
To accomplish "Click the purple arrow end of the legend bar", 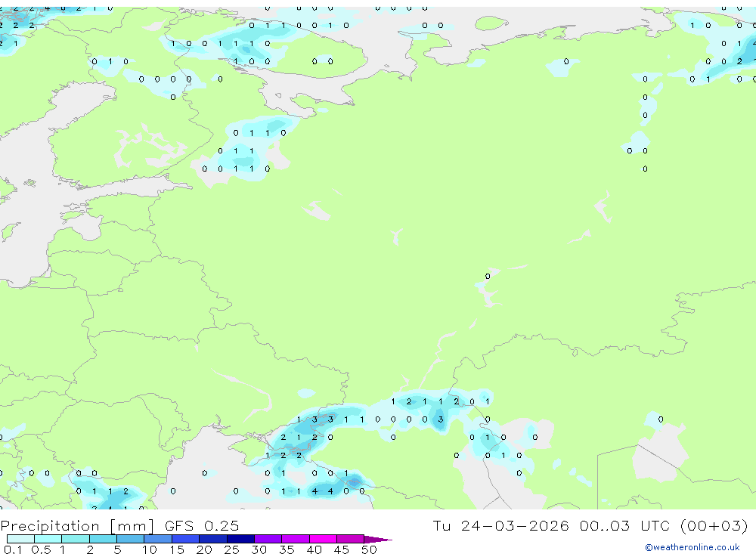I will [378, 540].
